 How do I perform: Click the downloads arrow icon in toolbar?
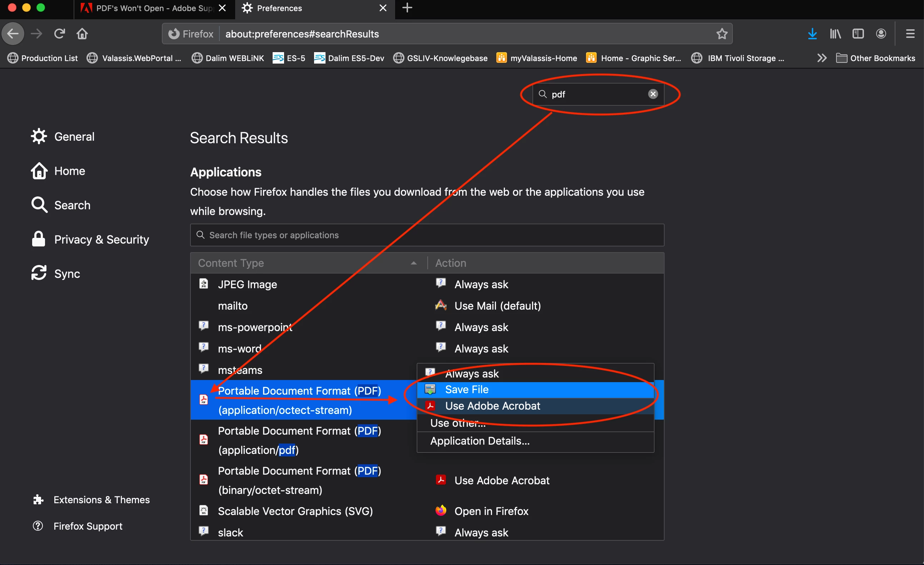pyautogui.click(x=812, y=34)
